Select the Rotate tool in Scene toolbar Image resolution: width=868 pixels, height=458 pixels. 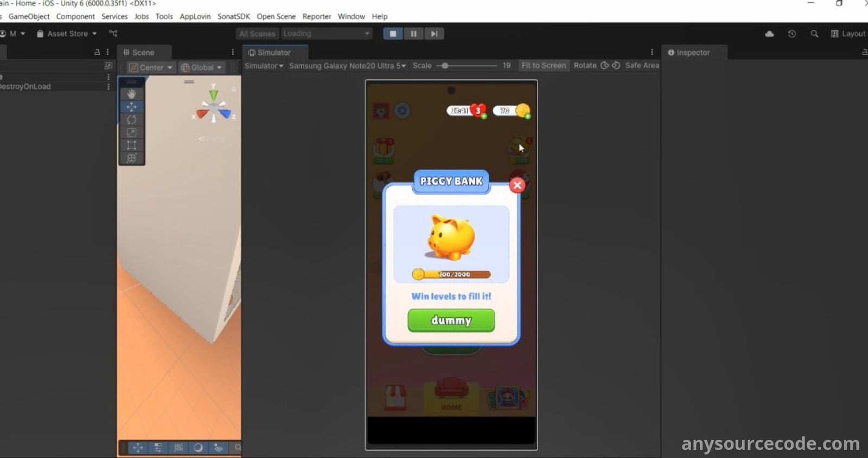pyautogui.click(x=131, y=120)
